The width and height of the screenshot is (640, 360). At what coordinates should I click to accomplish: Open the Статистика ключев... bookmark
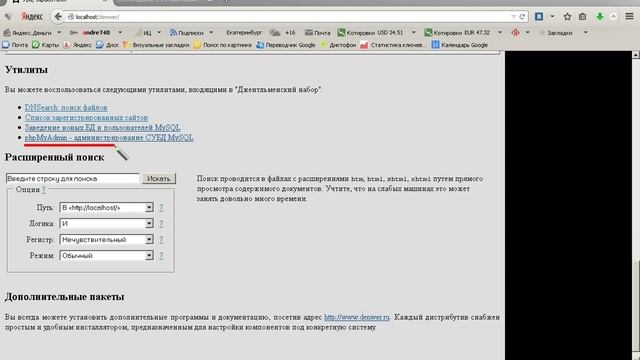(393, 45)
